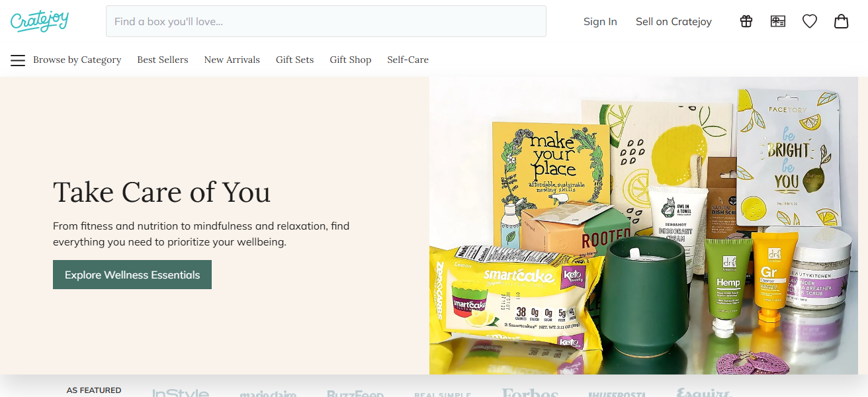
Task: Visit the Self-Care section
Action: pos(408,60)
